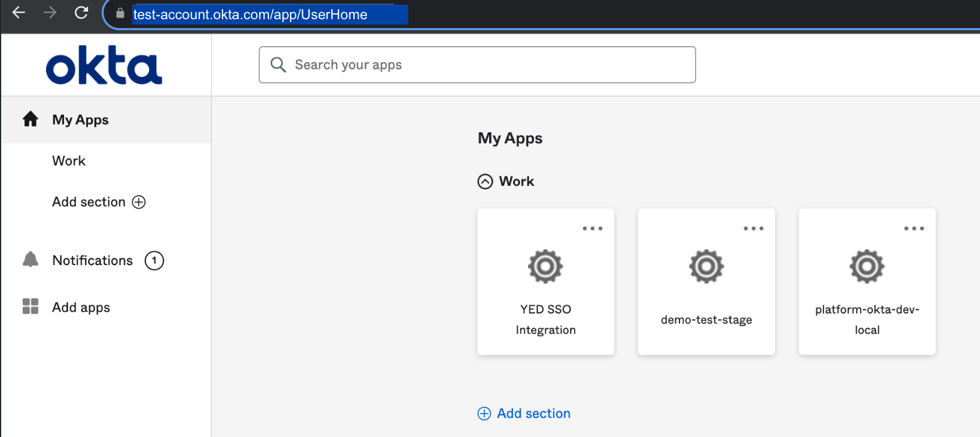The image size is (980, 437).
Task: Collapse the Work section with the chevron
Action: coord(485,182)
